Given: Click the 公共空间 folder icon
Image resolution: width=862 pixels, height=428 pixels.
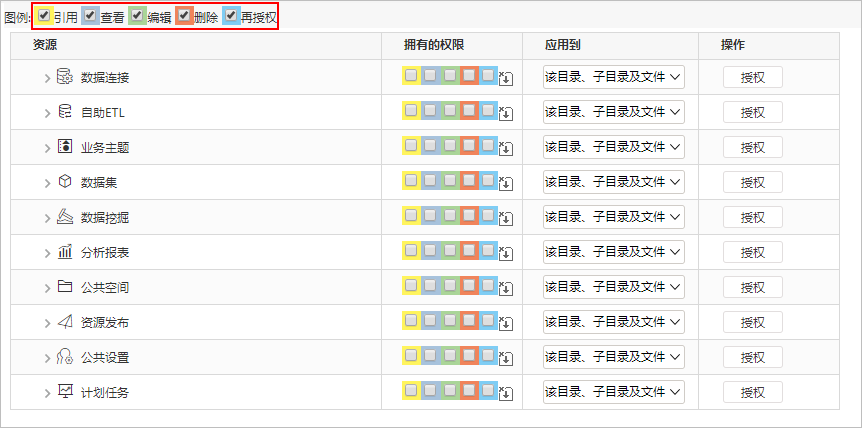Looking at the screenshot, I should coord(65,287).
